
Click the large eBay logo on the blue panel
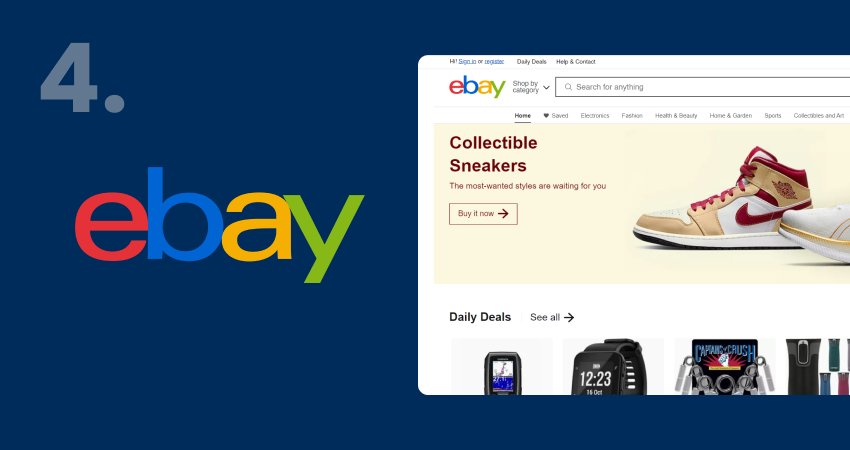tap(219, 224)
